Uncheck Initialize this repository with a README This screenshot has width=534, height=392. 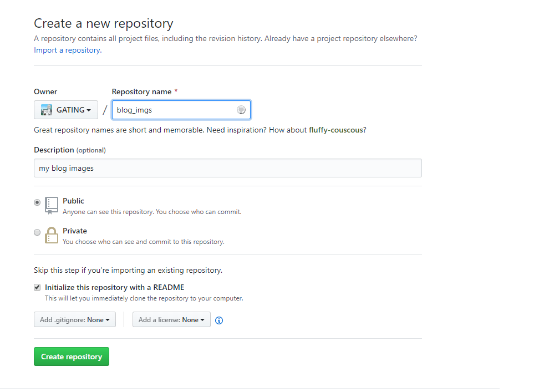click(x=37, y=287)
